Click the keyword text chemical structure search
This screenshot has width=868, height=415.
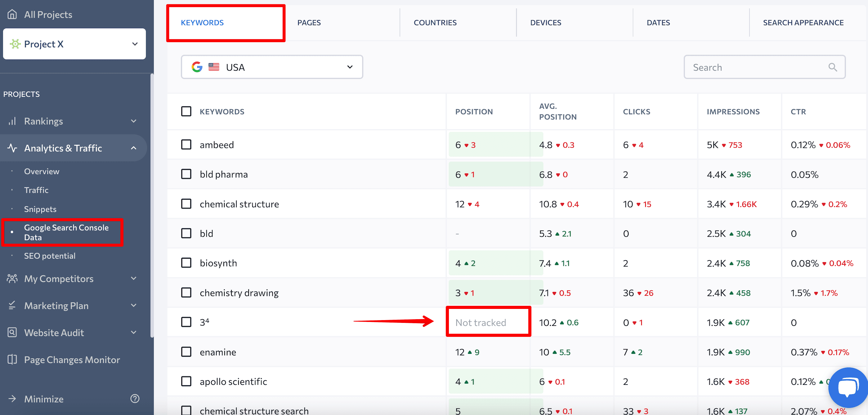pyautogui.click(x=254, y=411)
